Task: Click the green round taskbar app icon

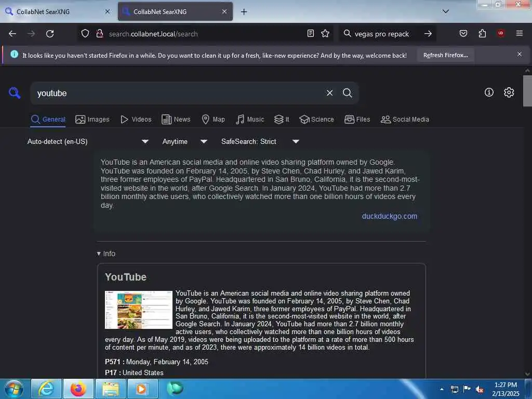Action: coord(175,388)
